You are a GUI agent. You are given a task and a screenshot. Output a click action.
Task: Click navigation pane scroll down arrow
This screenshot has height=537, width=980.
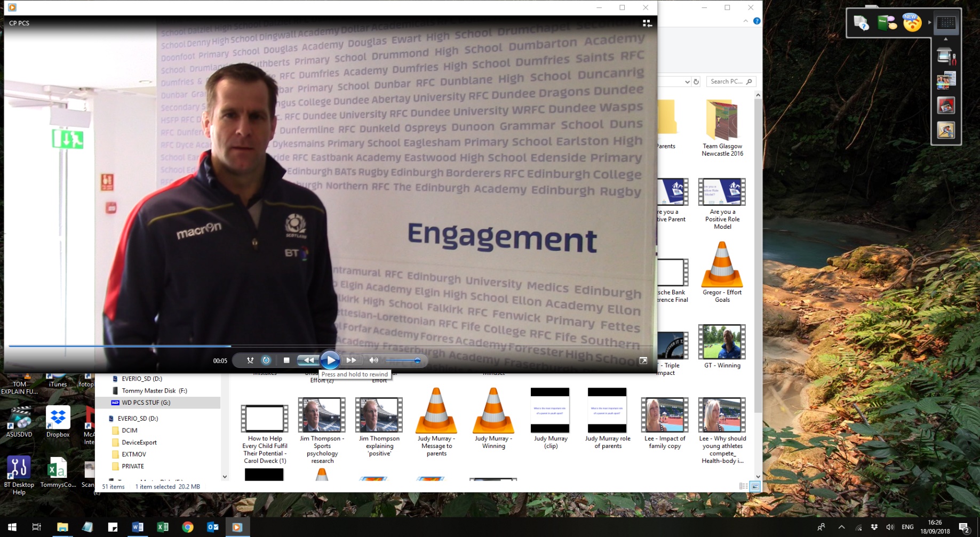(225, 477)
